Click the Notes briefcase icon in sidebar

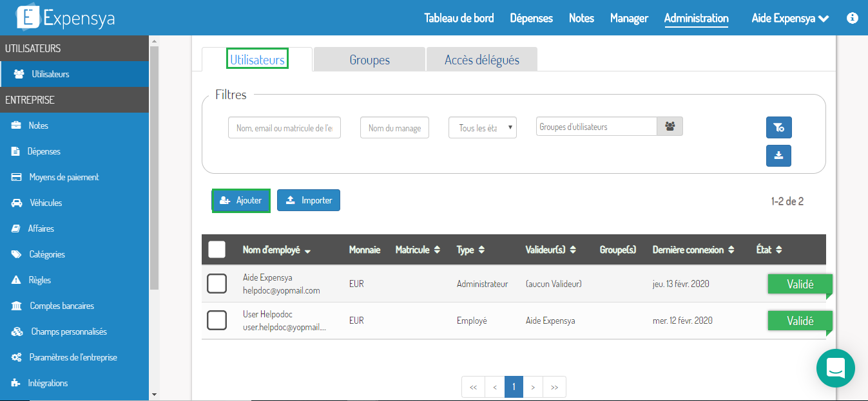pyautogui.click(x=16, y=126)
